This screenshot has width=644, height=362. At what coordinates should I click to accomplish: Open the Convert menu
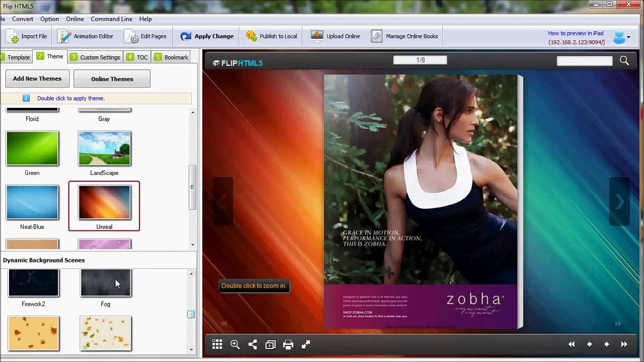tap(23, 19)
